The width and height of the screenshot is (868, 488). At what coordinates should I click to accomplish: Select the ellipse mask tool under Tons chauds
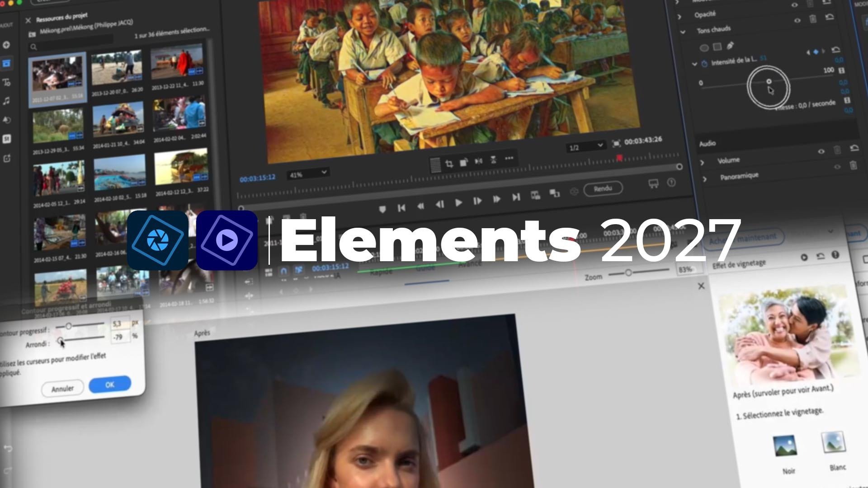pyautogui.click(x=704, y=48)
